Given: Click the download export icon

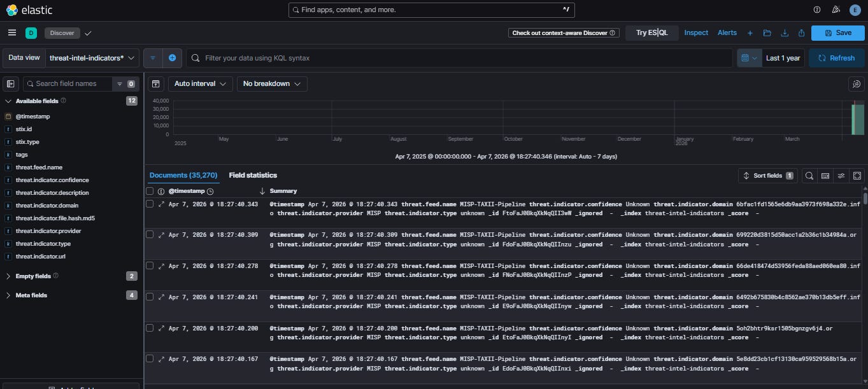Looking at the screenshot, I should coord(785,32).
